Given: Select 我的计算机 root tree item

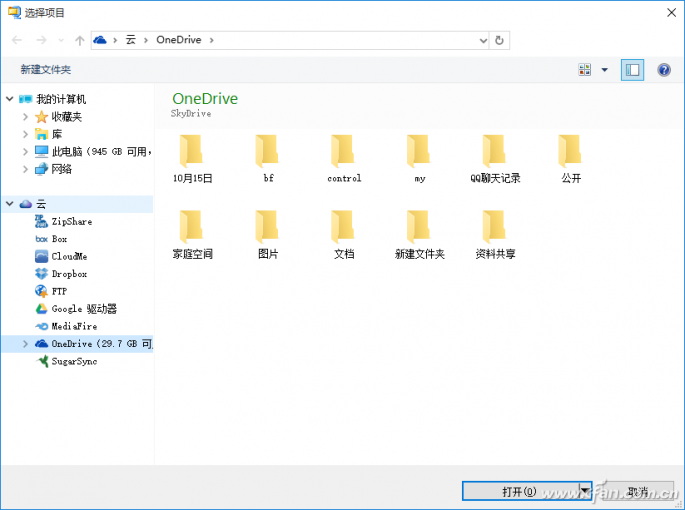Looking at the screenshot, I should 61,99.
